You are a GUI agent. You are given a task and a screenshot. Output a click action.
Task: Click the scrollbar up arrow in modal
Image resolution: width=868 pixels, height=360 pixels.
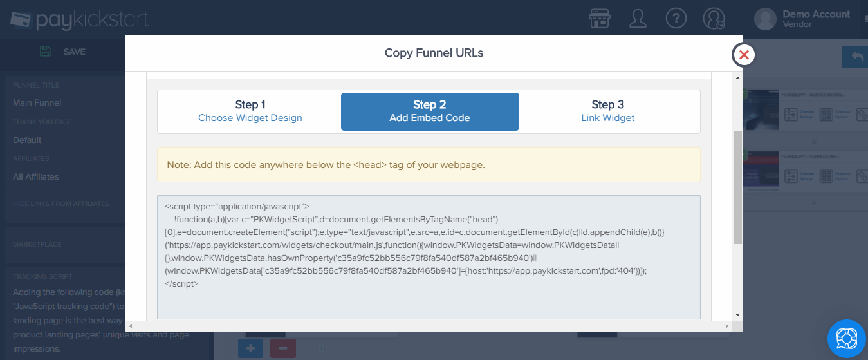click(x=737, y=78)
